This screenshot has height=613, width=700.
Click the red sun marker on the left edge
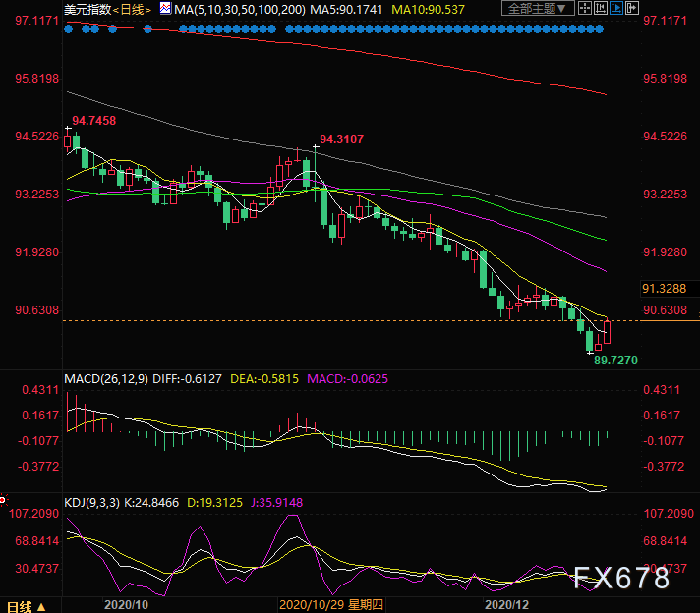[x=4, y=499]
